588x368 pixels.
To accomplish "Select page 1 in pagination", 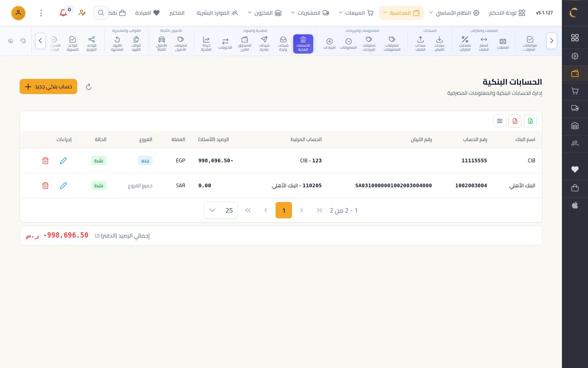I will (x=284, y=210).
